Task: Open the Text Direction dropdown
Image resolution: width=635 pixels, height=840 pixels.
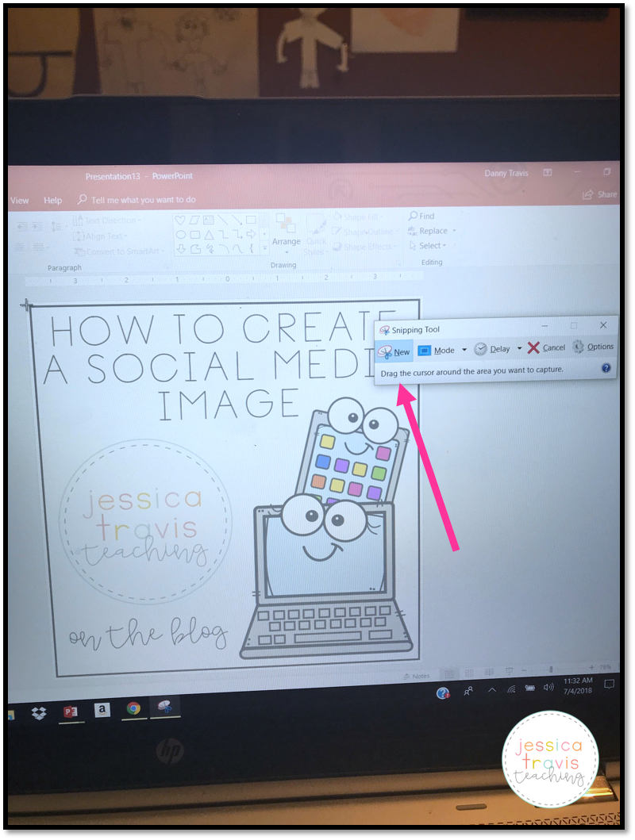Action: click(106, 221)
